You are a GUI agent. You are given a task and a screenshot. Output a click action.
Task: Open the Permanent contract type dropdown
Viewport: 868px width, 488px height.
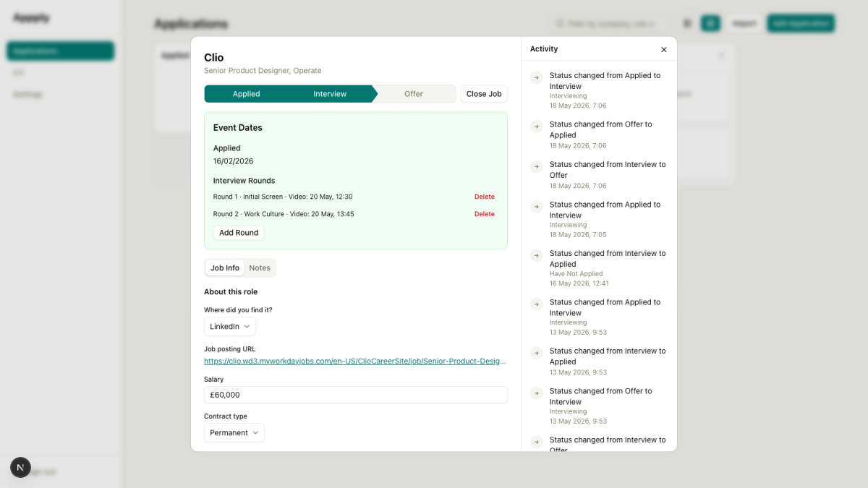234,433
